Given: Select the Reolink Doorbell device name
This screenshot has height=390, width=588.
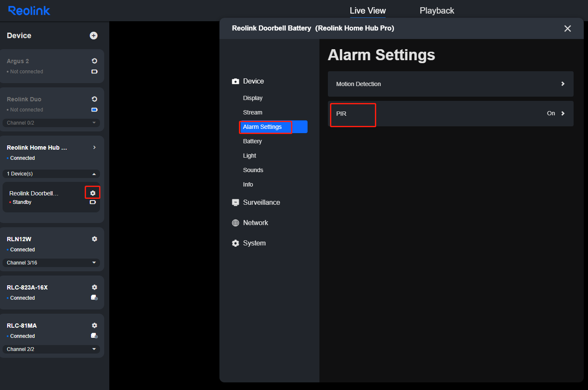Looking at the screenshot, I should pos(34,193).
